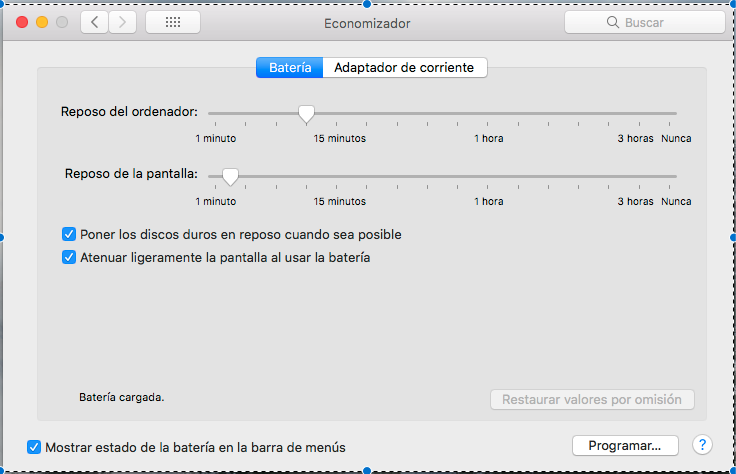Viewport: 736px width, 474px height.
Task: Click "1 hora" label under ordenador slider
Action: pyautogui.click(x=488, y=138)
